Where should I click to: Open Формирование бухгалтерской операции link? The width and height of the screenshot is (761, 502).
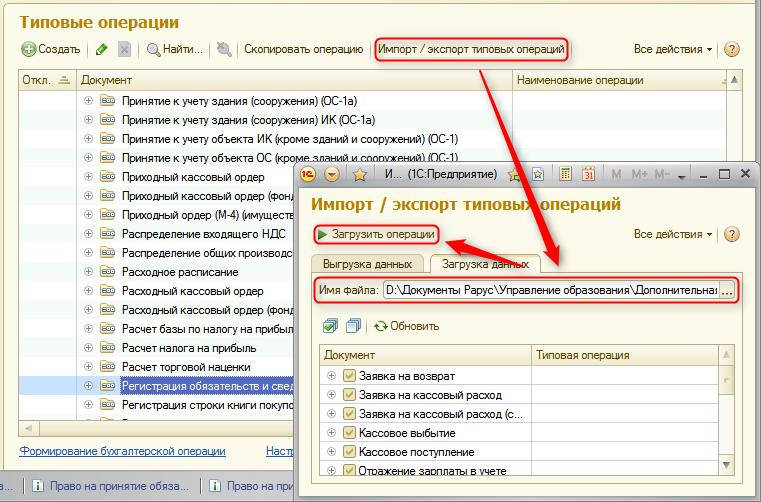click(x=122, y=451)
